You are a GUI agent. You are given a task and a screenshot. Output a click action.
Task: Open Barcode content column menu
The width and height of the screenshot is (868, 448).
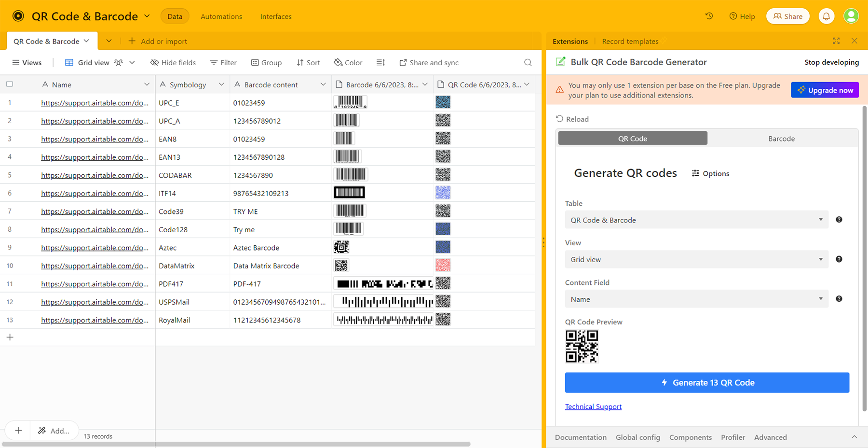(323, 84)
